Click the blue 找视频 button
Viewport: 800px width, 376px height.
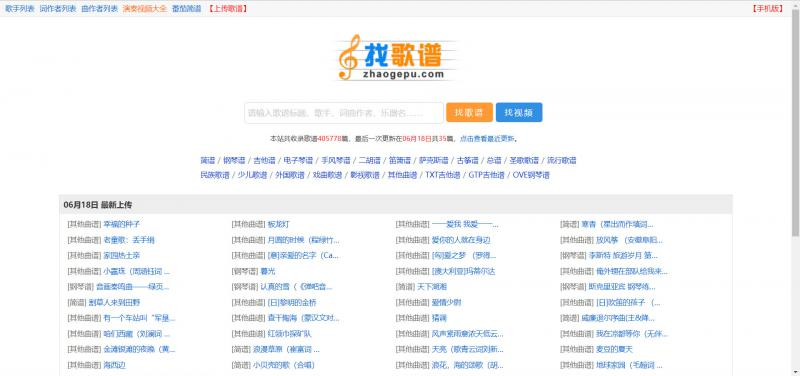coord(519,113)
